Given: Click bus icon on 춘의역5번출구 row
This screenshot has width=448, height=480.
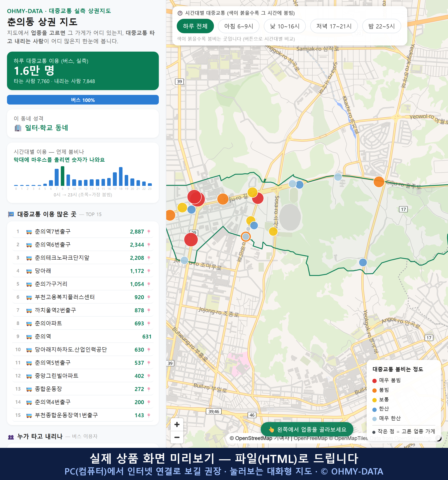Looking at the screenshot, I should (29, 363).
